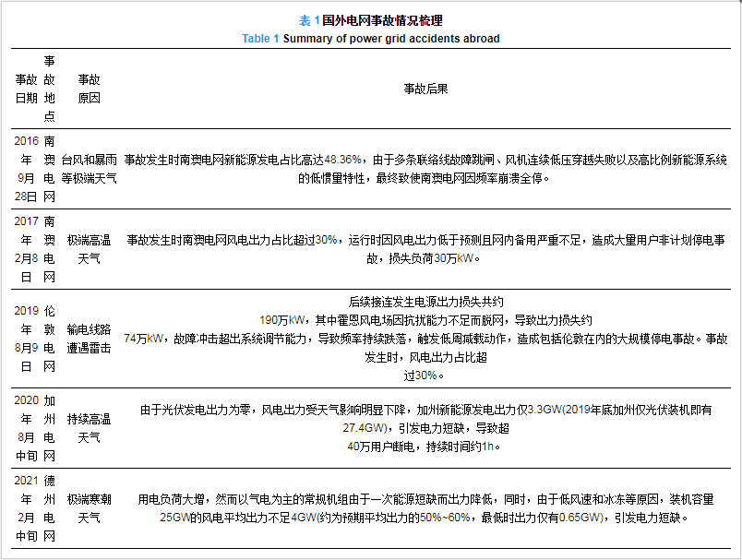Click the 事故后果 column header
This screenshot has height=560, width=742.
click(x=425, y=89)
